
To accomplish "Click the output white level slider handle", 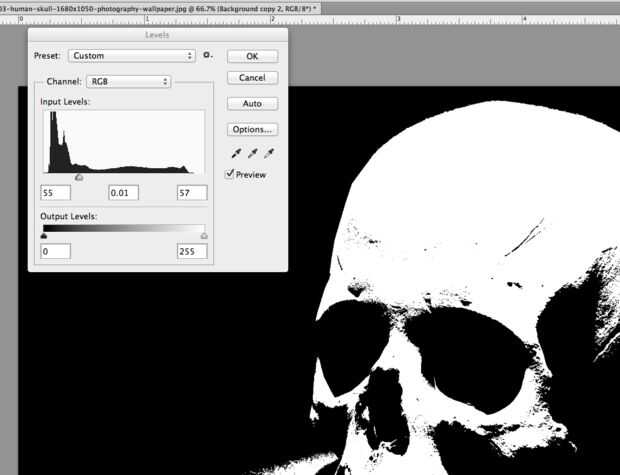I will [204, 236].
